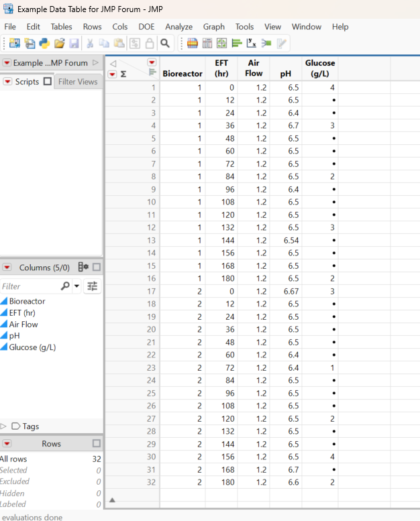This screenshot has width=420, height=521.
Task: Open the Analyze menu
Action: tap(179, 27)
